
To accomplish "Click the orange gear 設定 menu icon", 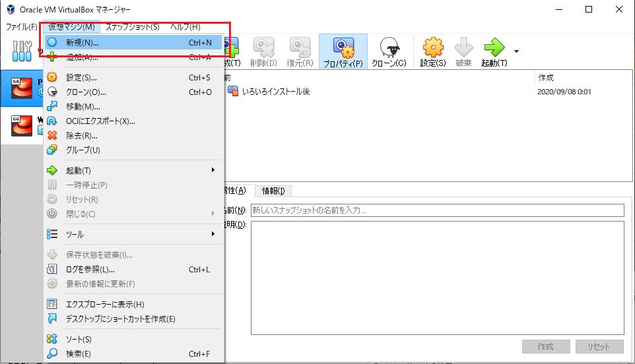I will (52, 77).
